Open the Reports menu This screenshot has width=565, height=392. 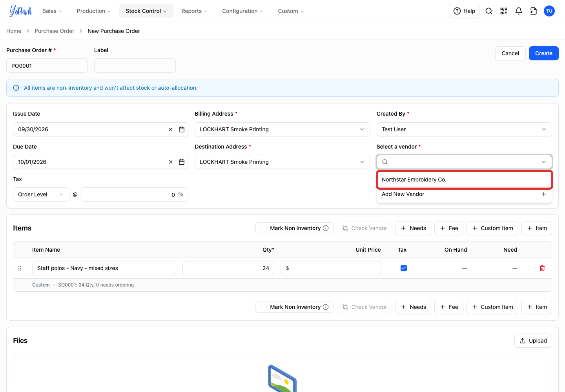click(x=194, y=11)
